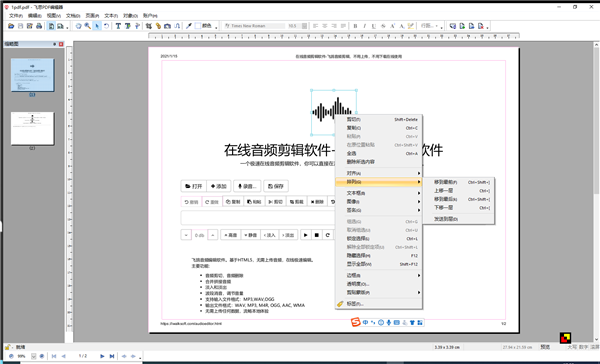The height and width of the screenshot is (364, 600).
Task: Click the page number 1/2 field
Action: coord(83,356)
